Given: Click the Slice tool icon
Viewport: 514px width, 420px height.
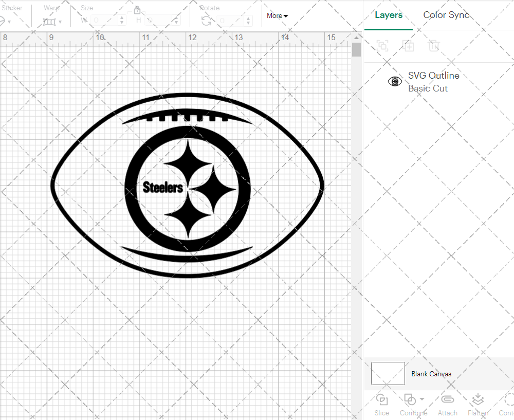Looking at the screenshot, I should 381,399.
